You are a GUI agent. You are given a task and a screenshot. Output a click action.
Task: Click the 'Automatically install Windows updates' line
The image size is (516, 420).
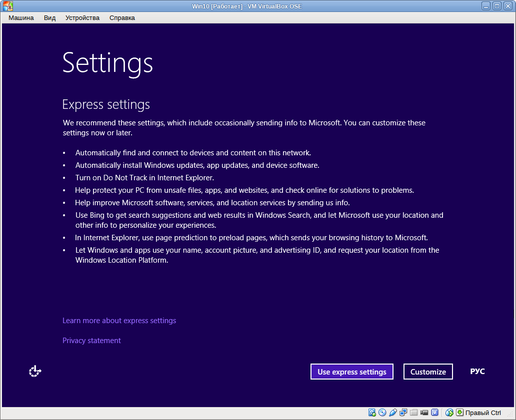pos(197,165)
